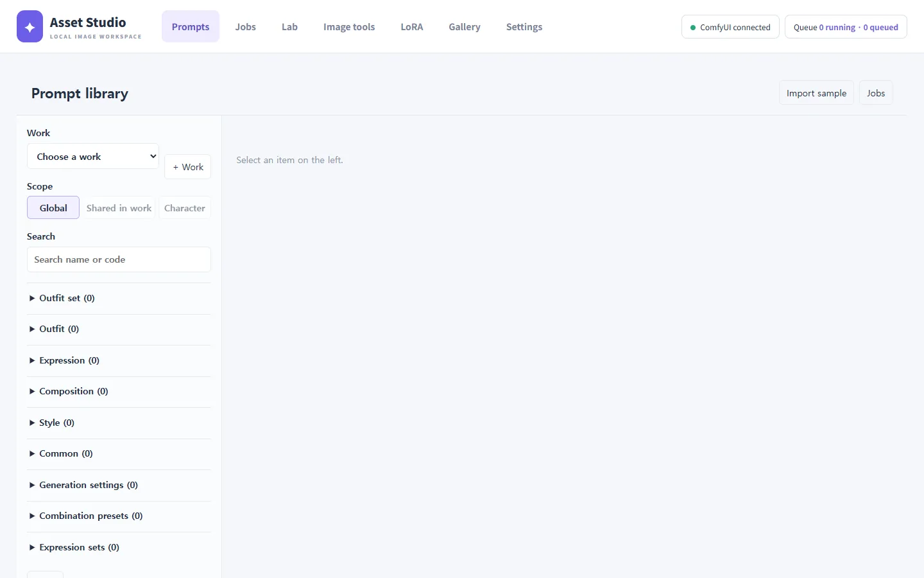The width and height of the screenshot is (924, 578).
Task: Click the Import sample button
Action: pyautogui.click(x=816, y=93)
